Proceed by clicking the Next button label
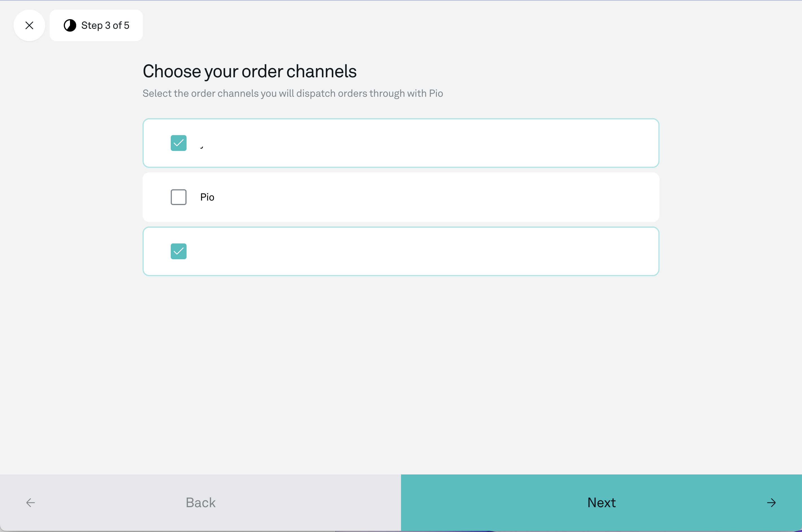Viewport: 802px width, 532px height. click(601, 502)
